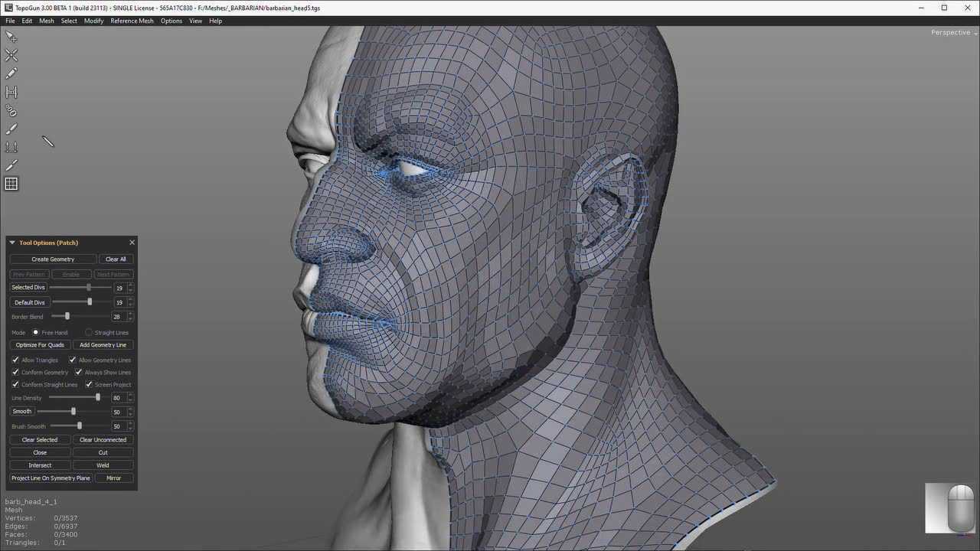The width and height of the screenshot is (980, 551).
Task: Open the Reference Mesh menu
Action: click(132, 21)
